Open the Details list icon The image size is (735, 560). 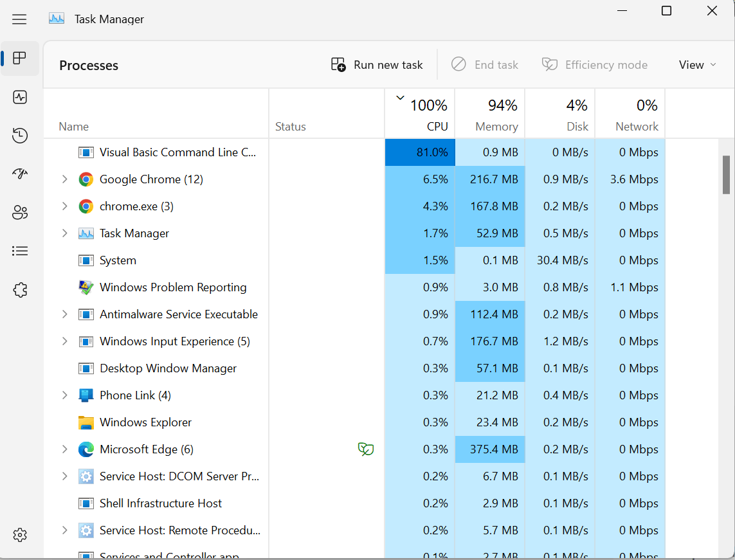tap(20, 251)
